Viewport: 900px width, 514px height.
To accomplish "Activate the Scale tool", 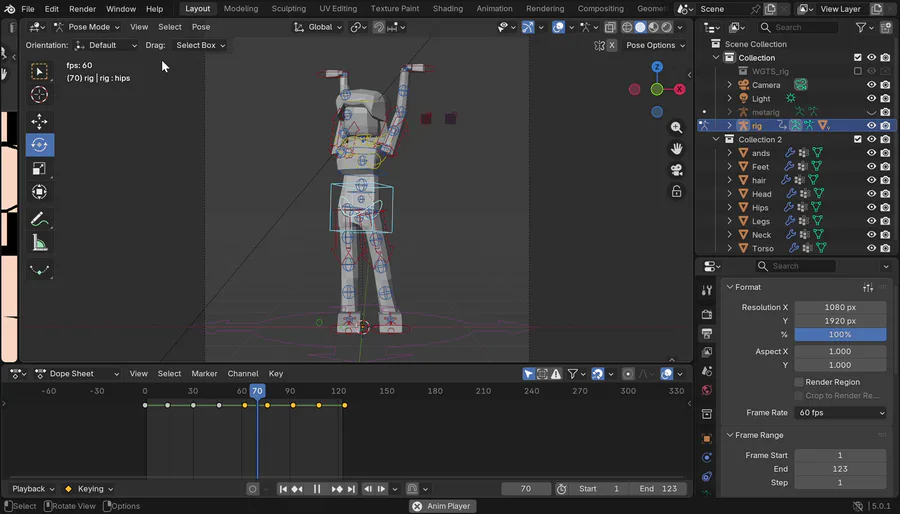I will click(40, 168).
